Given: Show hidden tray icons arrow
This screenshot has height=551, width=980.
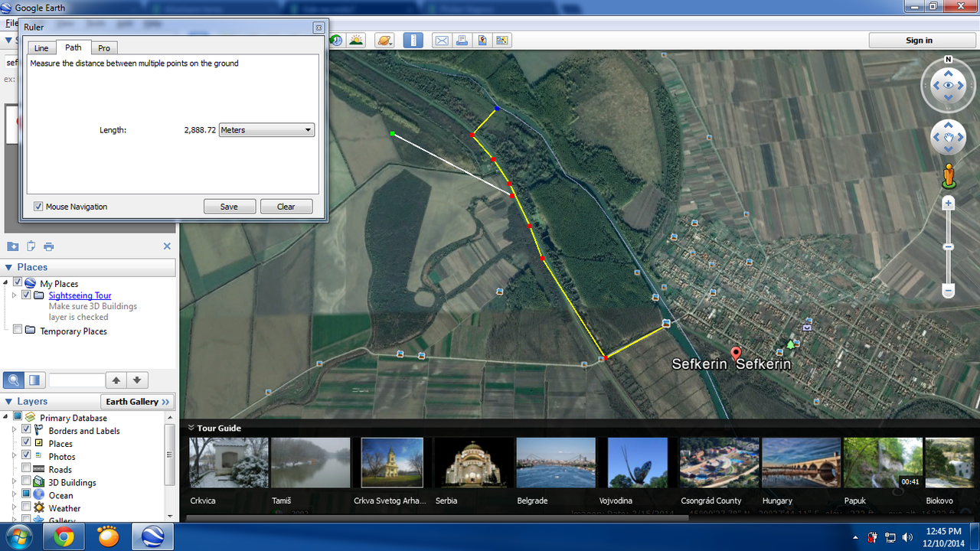Looking at the screenshot, I should (x=855, y=537).
